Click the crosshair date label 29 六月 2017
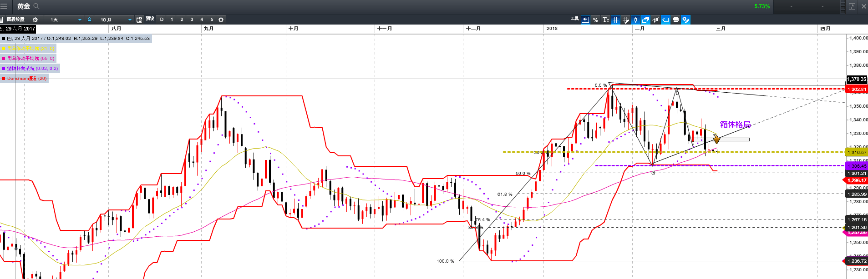 click(18, 29)
